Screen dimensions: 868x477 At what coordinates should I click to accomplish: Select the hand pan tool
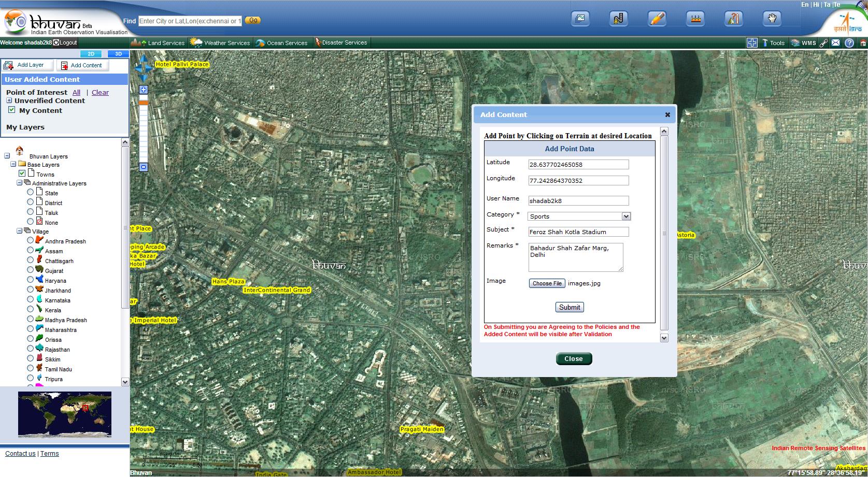[x=772, y=19]
